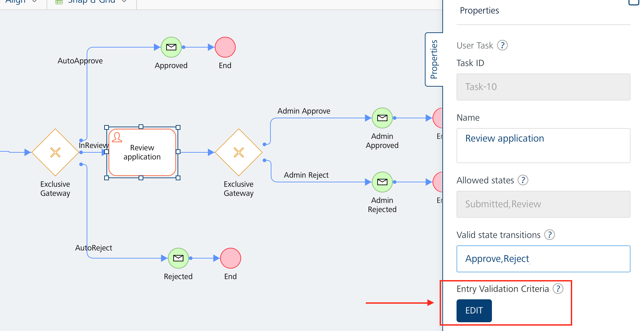Switch to the Properties side tab
644x331 pixels.
tap(434, 59)
